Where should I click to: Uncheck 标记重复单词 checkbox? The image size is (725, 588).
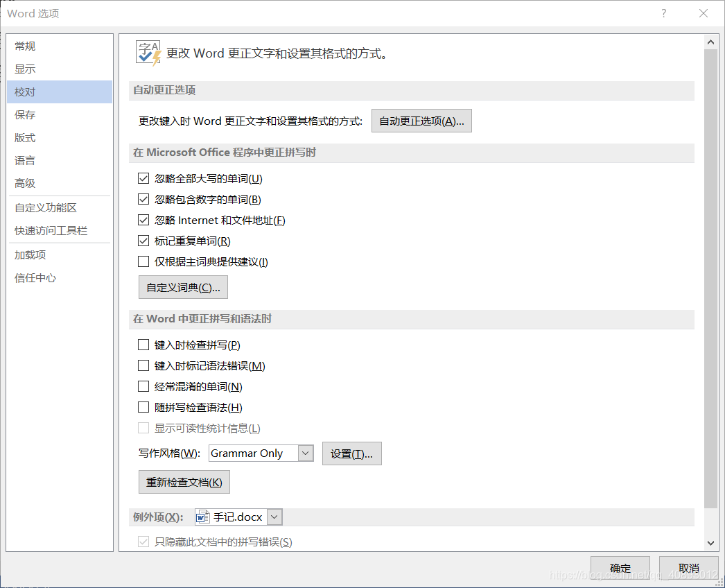click(x=143, y=241)
